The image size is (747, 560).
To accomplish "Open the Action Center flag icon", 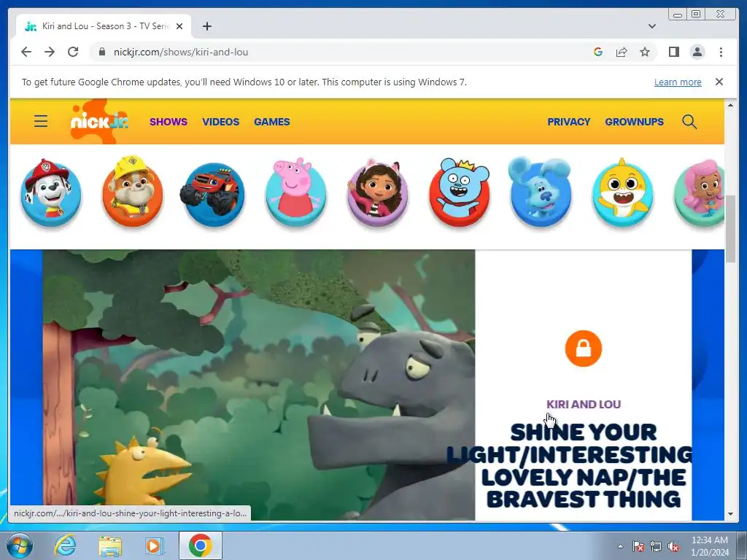I will pyautogui.click(x=638, y=546).
